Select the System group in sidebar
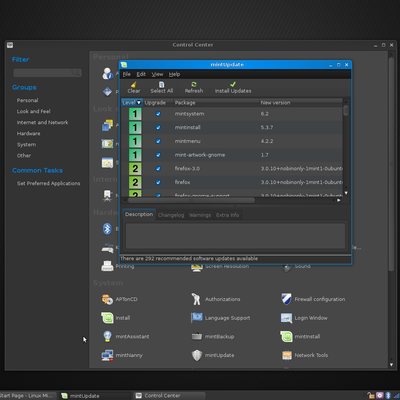Viewport: 400px width, 400px height. [x=26, y=145]
